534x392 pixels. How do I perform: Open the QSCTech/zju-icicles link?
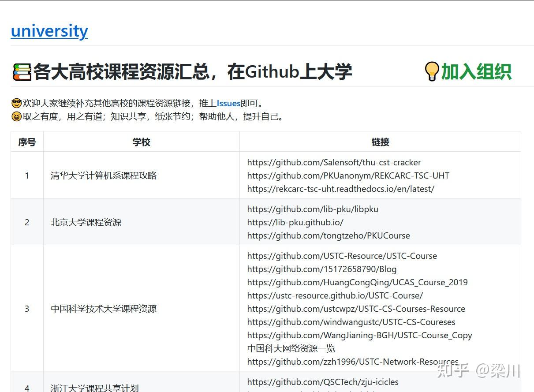click(x=322, y=382)
